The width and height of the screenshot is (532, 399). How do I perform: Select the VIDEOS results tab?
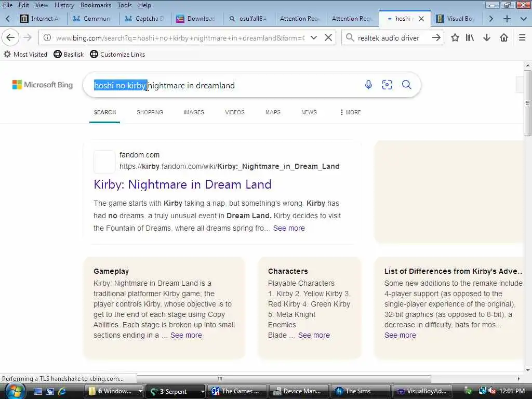pos(235,112)
